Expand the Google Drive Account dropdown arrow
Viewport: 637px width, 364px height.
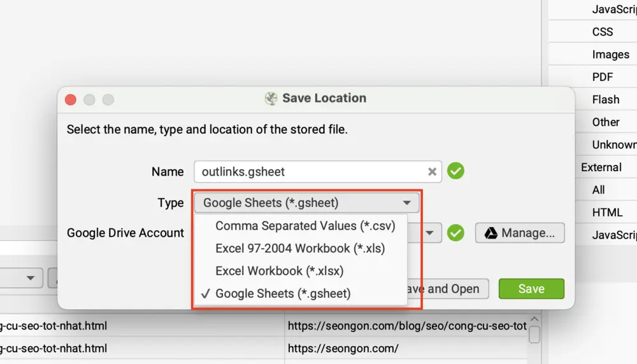point(429,233)
